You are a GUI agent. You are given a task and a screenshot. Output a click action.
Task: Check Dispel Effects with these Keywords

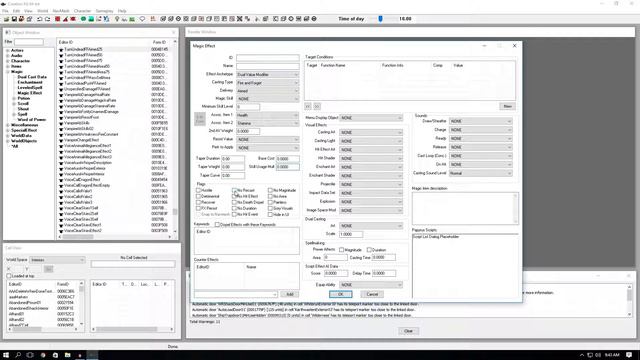click(x=217, y=224)
